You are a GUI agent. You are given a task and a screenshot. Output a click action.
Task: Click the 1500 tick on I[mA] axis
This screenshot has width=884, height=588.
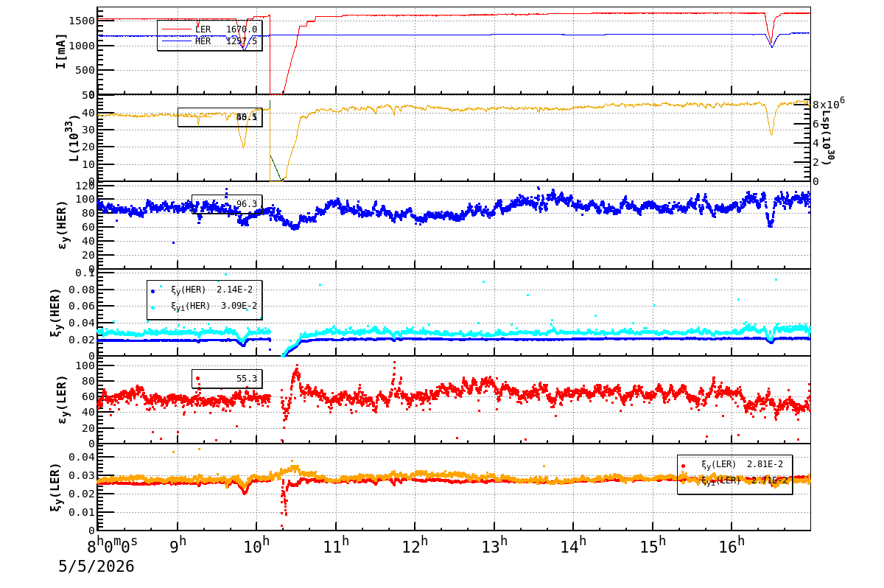tap(81, 21)
